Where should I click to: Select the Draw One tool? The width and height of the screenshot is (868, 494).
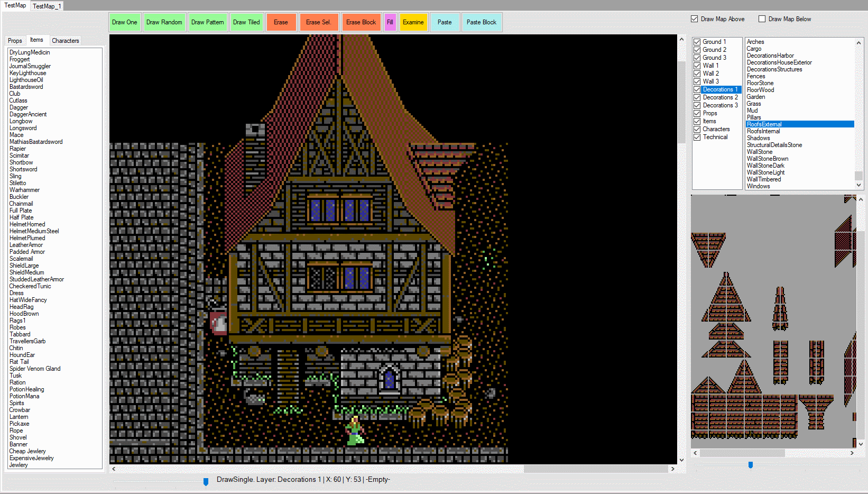click(x=125, y=22)
